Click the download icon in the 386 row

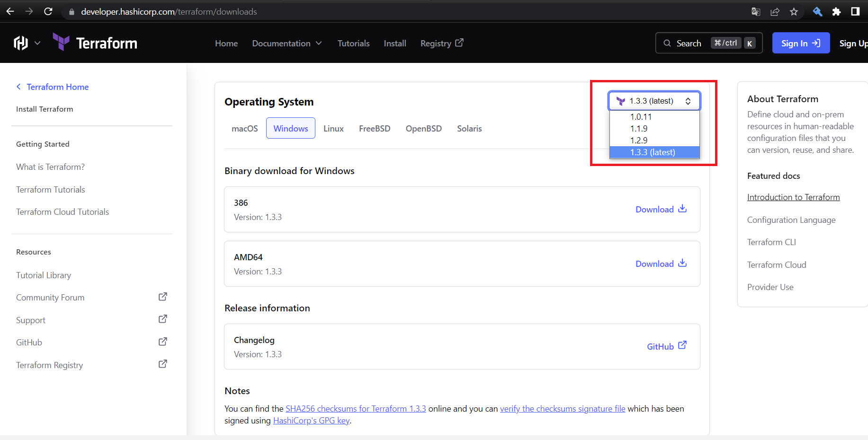pyautogui.click(x=682, y=209)
